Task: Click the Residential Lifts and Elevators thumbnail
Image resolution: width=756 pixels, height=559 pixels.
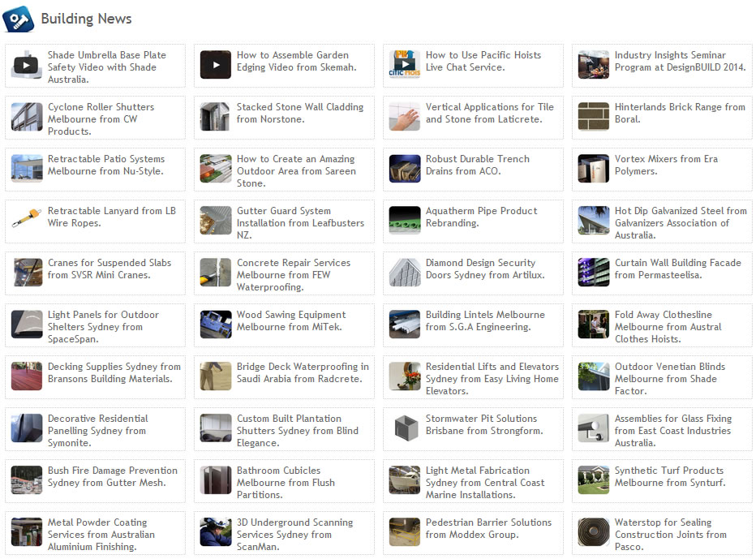Action: 405,376
